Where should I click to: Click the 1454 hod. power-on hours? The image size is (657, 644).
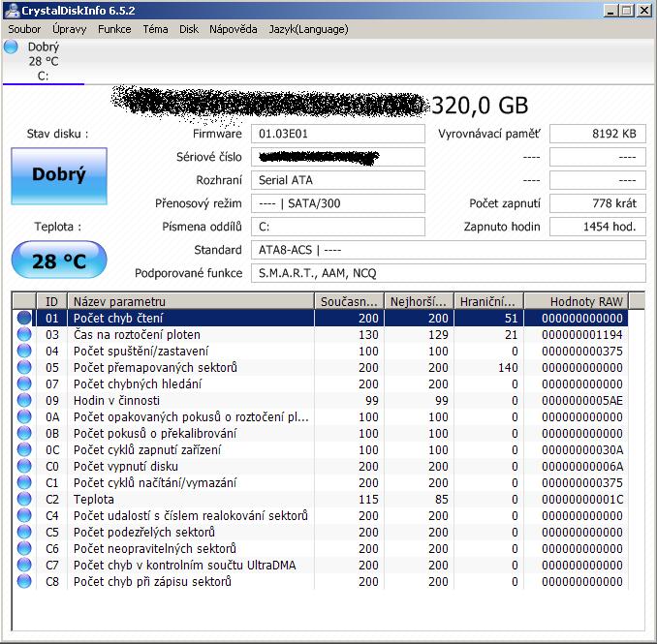[598, 227]
